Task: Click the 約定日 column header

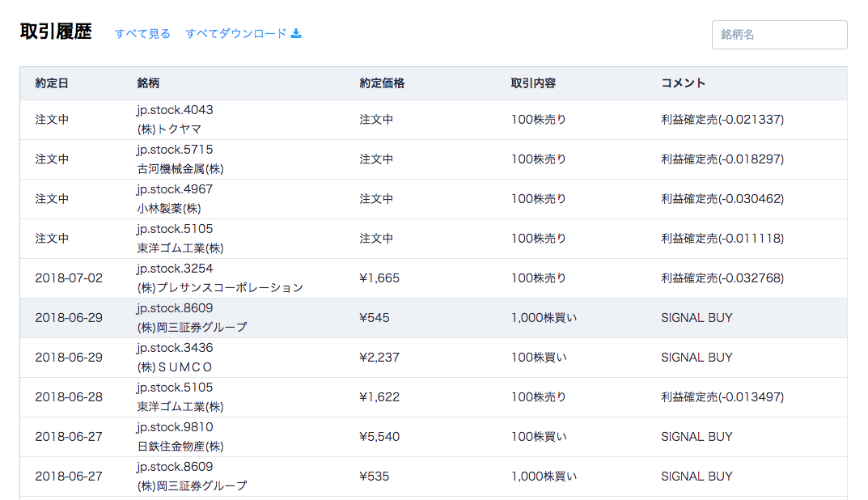Action: [52, 83]
